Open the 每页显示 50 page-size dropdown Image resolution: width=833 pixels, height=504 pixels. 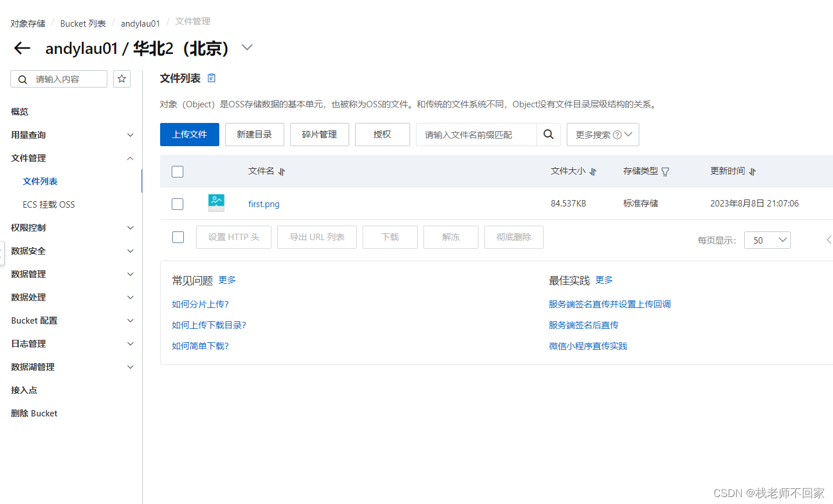coord(767,240)
